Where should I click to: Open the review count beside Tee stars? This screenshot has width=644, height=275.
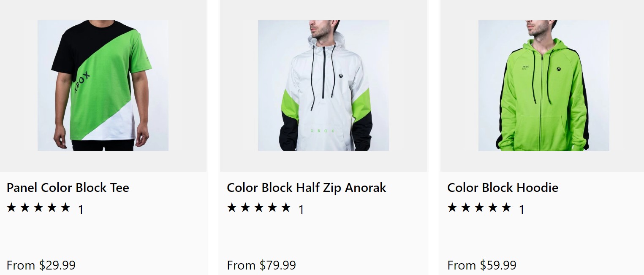[81, 209]
